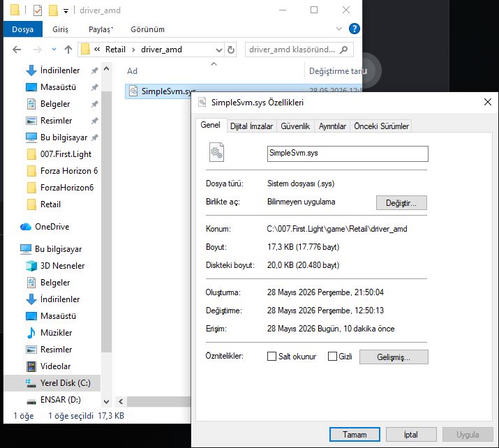
Task: Open the ForzaHorizon6 folder
Action: (67, 188)
